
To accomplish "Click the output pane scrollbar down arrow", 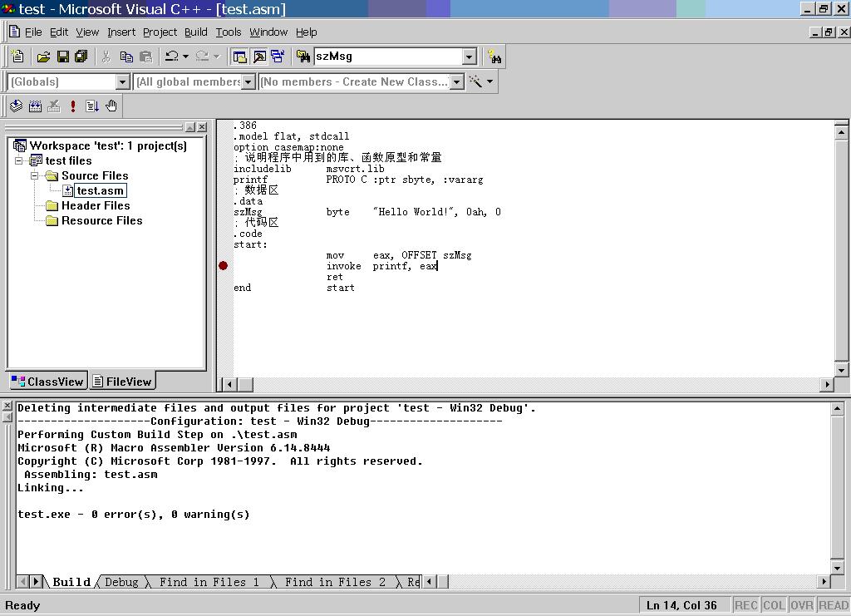I will [x=838, y=569].
